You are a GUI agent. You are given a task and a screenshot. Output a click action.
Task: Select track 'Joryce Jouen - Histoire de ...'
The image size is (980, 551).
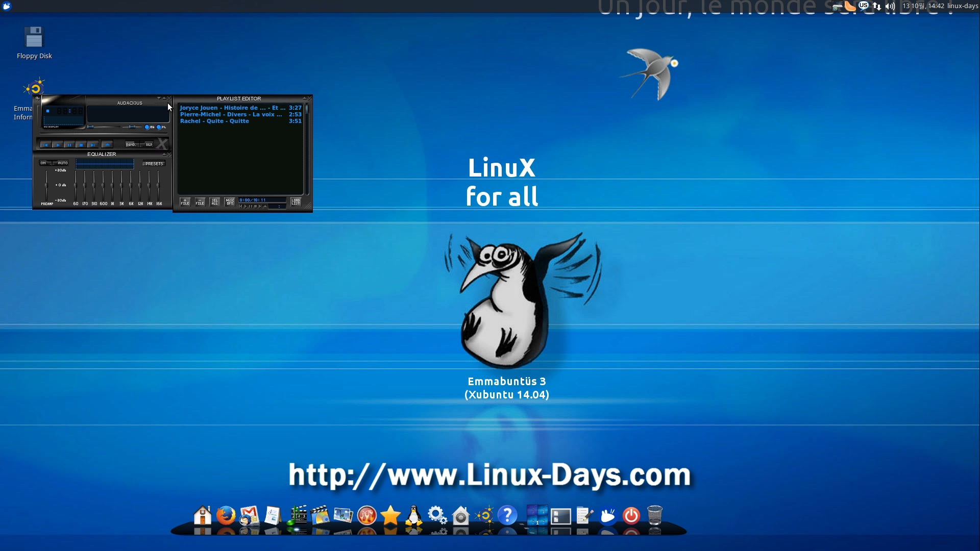tap(240, 108)
